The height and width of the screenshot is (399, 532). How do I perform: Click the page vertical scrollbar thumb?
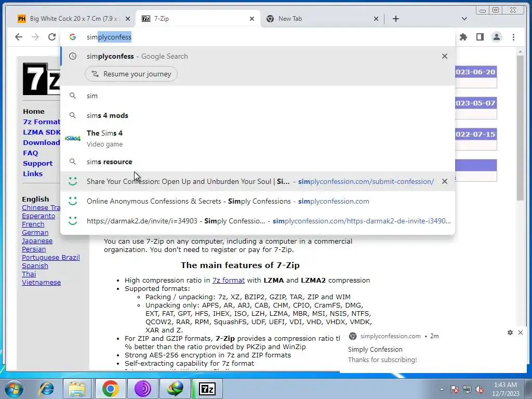pyautogui.click(x=520, y=127)
